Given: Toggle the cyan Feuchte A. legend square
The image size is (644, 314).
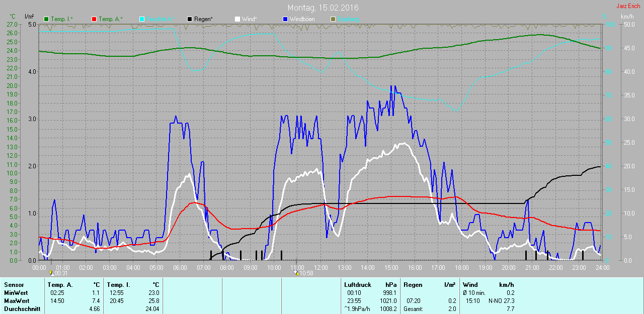Looking at the screenshot, I should (x=142, y=19).
